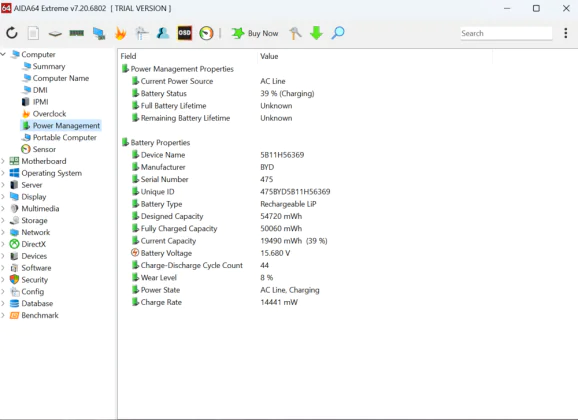Select the Current Power Source row
Viewport: 578px width, 420px height.
pos(209,81)
